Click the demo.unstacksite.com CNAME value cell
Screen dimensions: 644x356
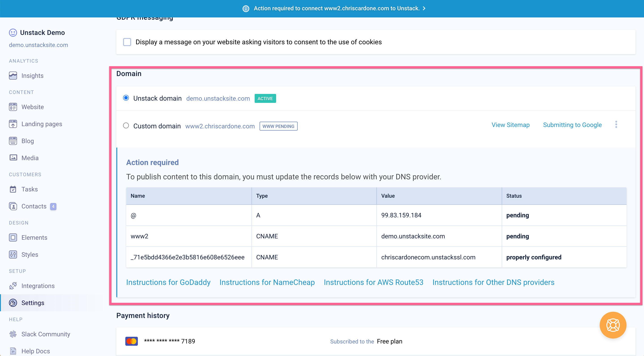pos(439,236)
